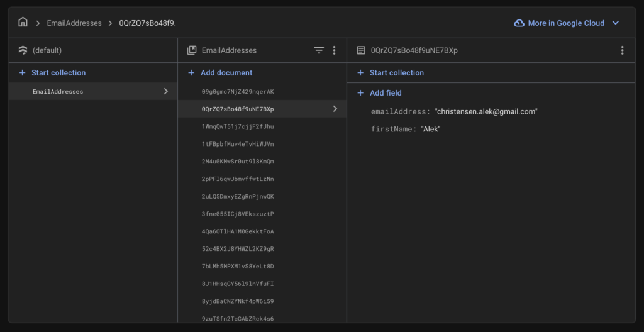Click the document icon beside 0QrZQ7sBo48f9uNE7BXp header
This screenshot has width=644, height=332.
(x=360, y=50)
